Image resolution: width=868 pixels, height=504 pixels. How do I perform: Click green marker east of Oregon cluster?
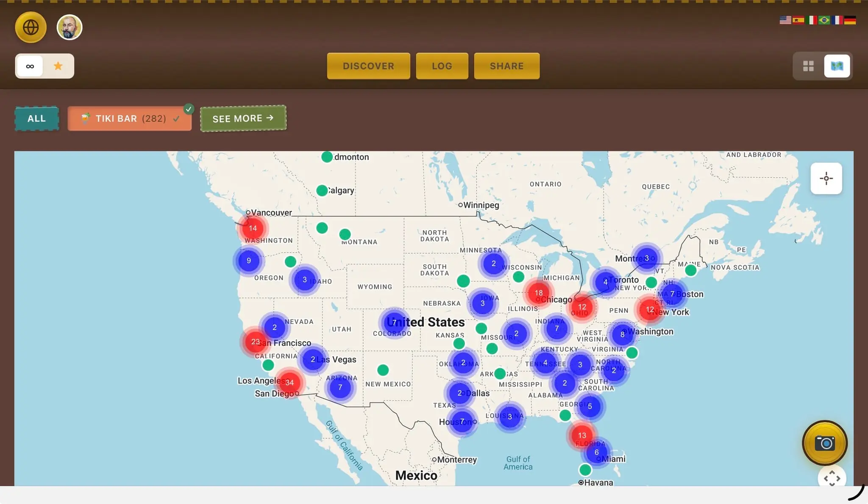pos(290,261)
